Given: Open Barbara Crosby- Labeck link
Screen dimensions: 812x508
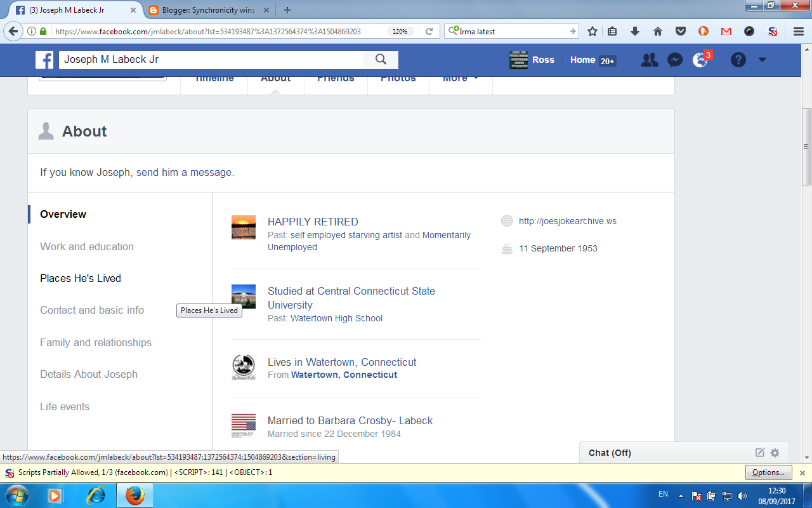Looking at the screenshot, I should click(x=375, y=420).
